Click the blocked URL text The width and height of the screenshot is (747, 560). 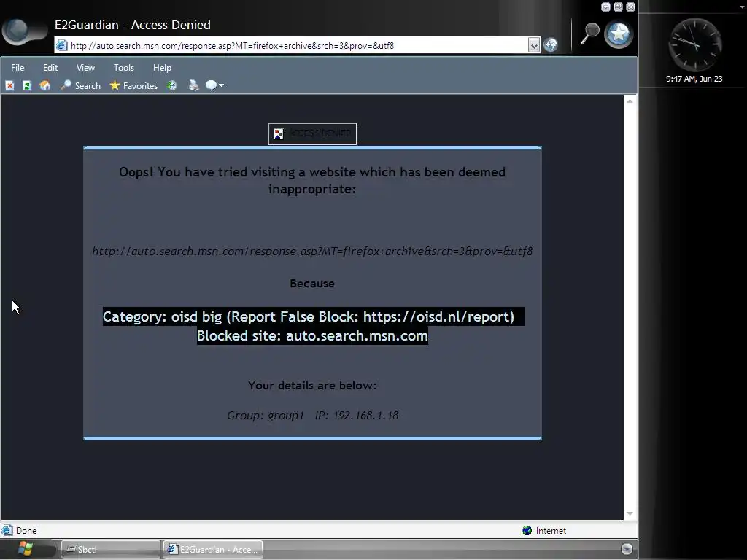[312, 251]
